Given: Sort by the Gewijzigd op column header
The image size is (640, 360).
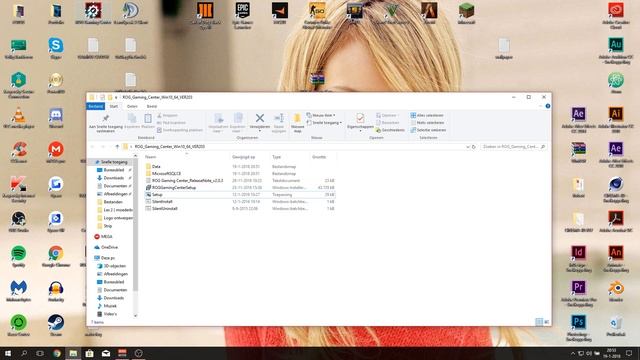Looking at the screenshot, I should [x=250, y=157].
